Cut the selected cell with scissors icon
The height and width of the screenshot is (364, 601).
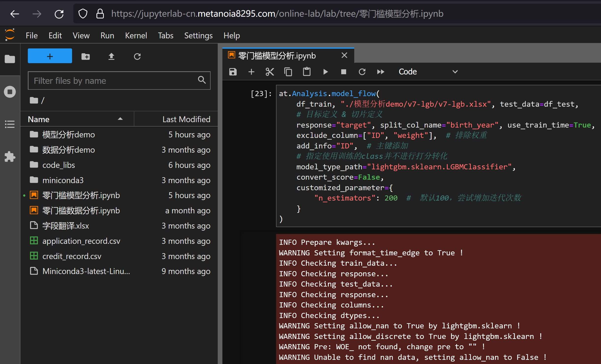tap(270, 72)
